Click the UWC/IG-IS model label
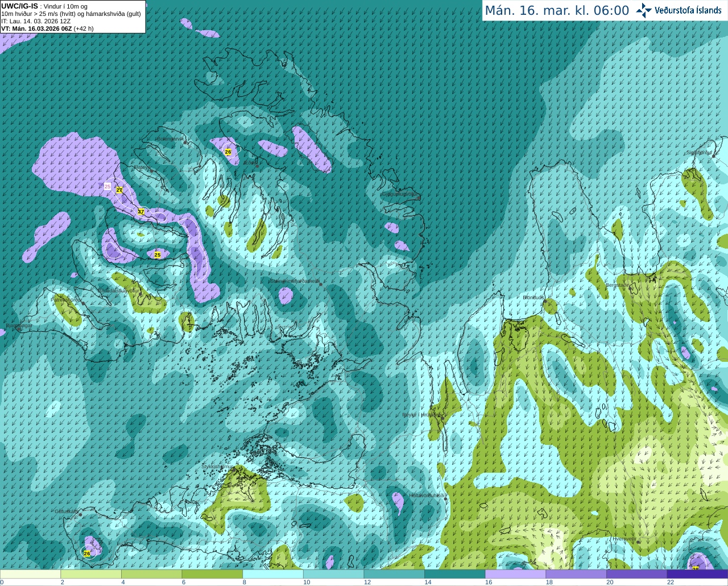The height and width of the screenshot is (586, 728). point(19,6)
